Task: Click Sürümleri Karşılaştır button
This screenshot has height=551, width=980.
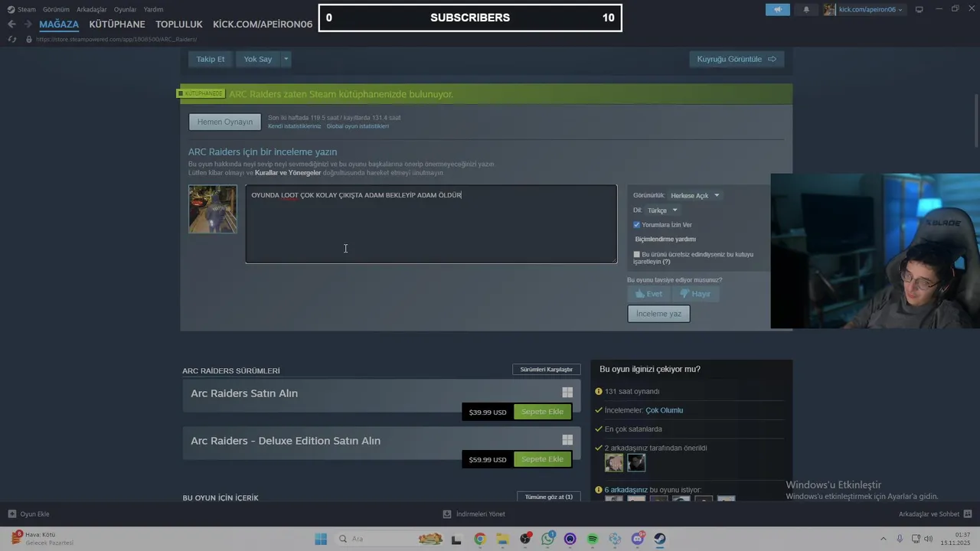Action: 546,370
